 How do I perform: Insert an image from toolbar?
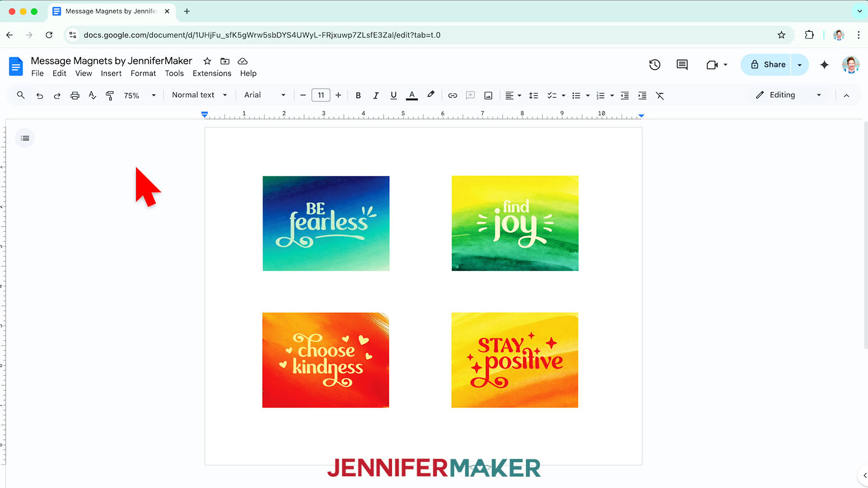488,96
